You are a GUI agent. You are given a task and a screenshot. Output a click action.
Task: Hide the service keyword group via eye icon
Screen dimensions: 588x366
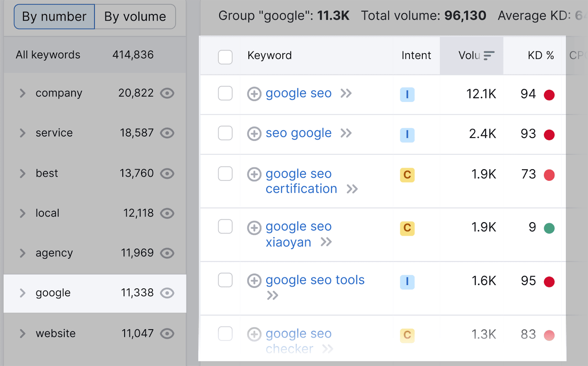coord(167,133)
